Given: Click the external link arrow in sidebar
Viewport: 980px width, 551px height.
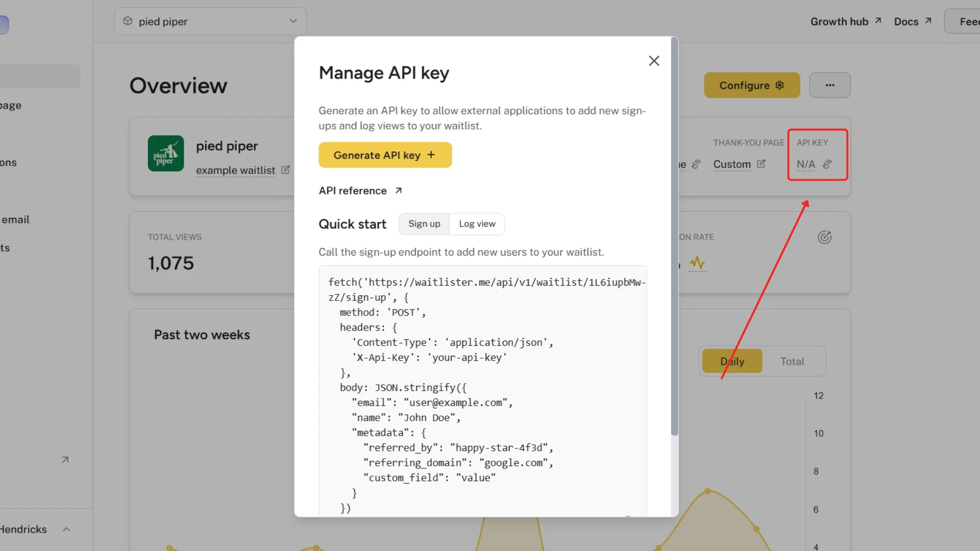Looking at the screenshot, I should click(x=65, y=460).
